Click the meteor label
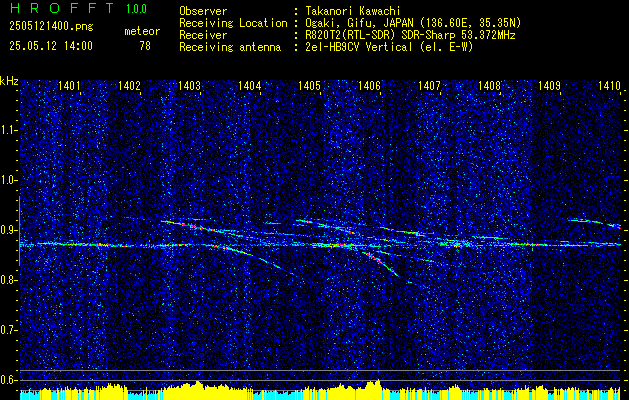629x400 pixels. (x=142, y=31)
